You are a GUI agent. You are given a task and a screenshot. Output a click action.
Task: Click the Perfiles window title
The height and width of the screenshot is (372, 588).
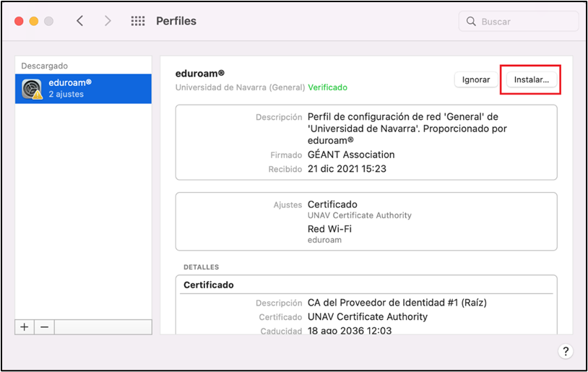tap(176, 21)
